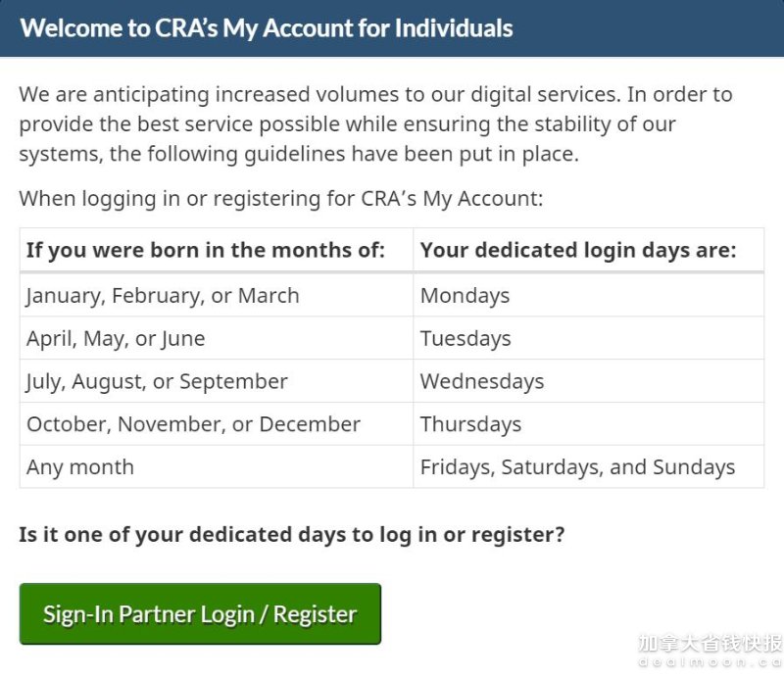The width and height of the screenshot is (784, 680).
Task: Select the 'Any month' table cell
Action: coord(217,467)
